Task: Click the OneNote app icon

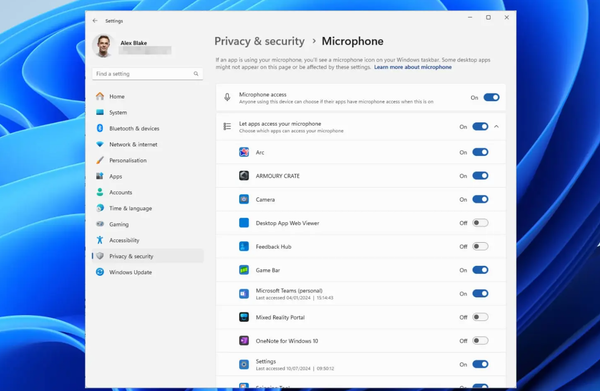Action: [x=244, y=340]
